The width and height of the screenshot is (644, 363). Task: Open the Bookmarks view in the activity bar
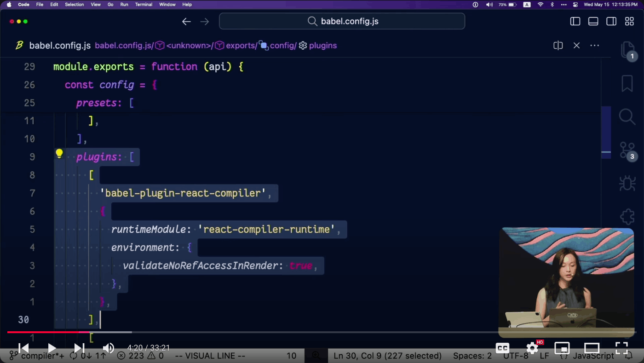pyautogui.click(x=627, y=84)
